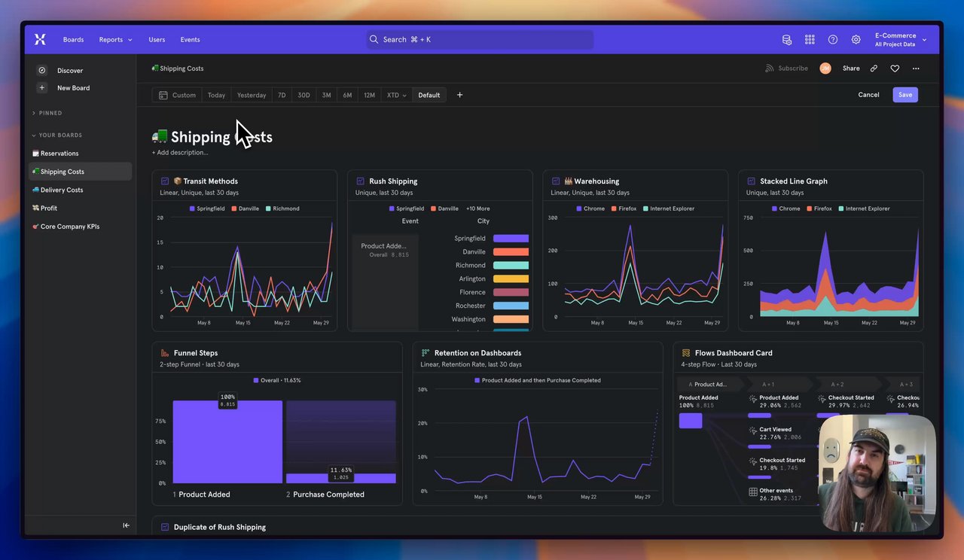The width and height of the screenshot is (964, 560).
Task: Open the XTD date range dropdown
Action: [x=396, y=95]
